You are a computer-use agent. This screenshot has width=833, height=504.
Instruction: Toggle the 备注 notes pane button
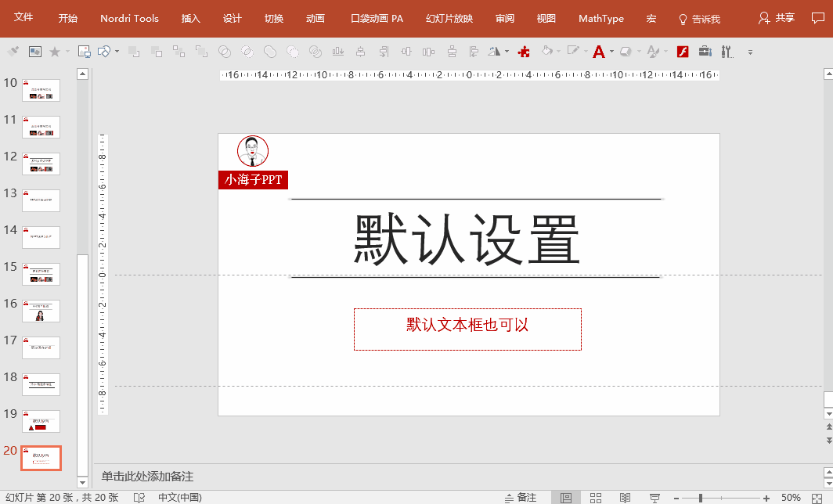(519, 498)
